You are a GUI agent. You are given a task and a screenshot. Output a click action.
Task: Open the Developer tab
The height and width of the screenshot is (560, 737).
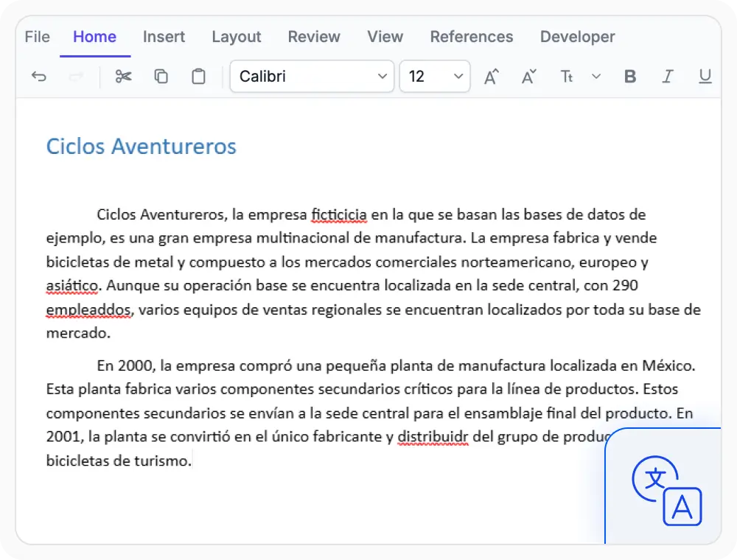(577, 37)
